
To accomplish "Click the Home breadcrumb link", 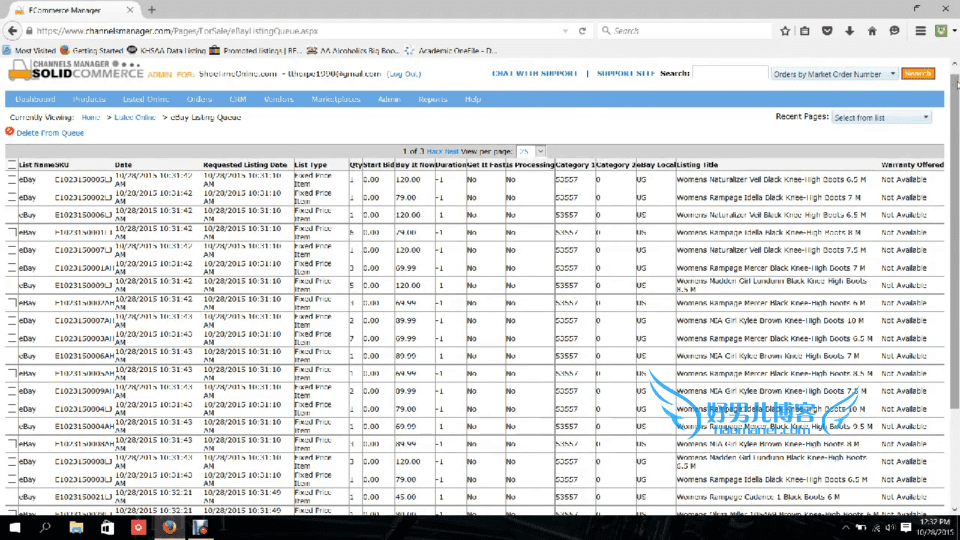I will coord(91,118).
